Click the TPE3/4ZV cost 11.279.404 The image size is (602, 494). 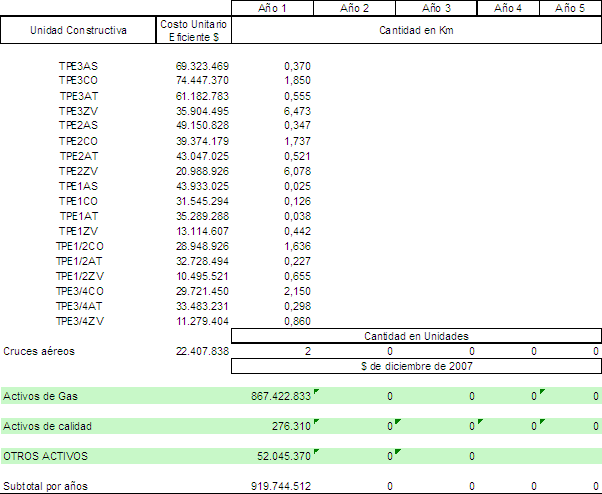pyautogui.click(x=202, y=321)
